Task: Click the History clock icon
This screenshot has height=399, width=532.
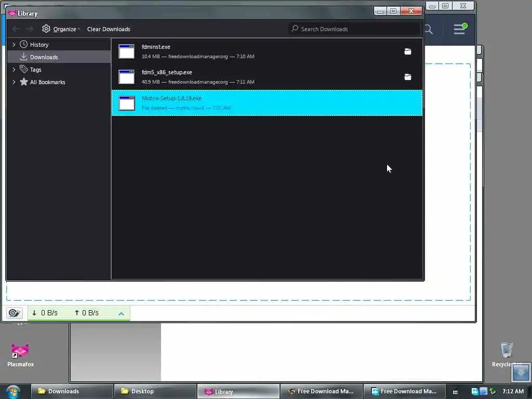Action: click(x=23, y=45)
